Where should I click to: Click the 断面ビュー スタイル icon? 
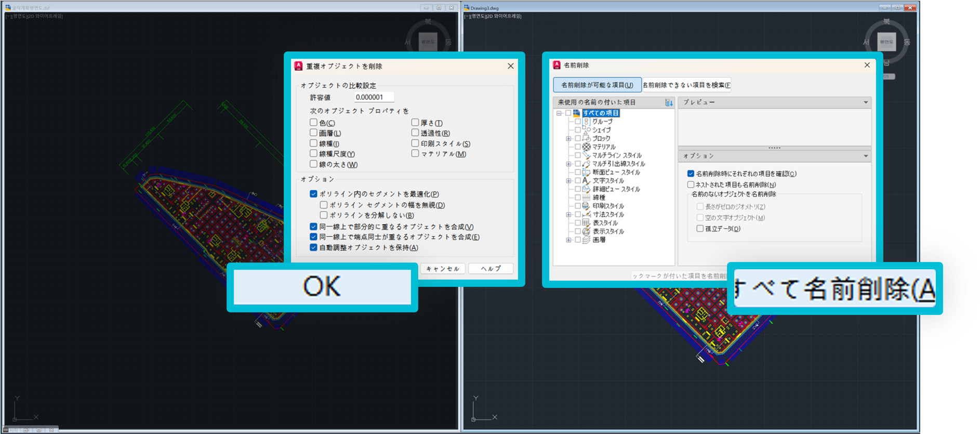pyautogui.click(x=586, y=172)
